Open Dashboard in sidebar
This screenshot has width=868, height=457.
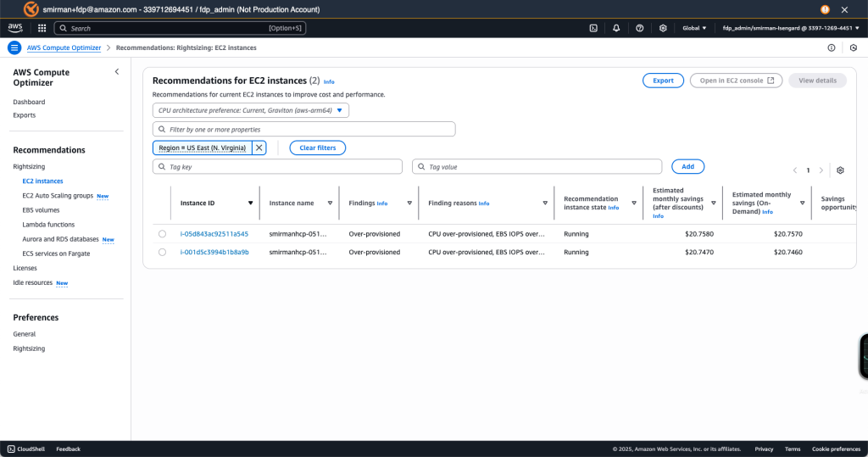[29, 102]
